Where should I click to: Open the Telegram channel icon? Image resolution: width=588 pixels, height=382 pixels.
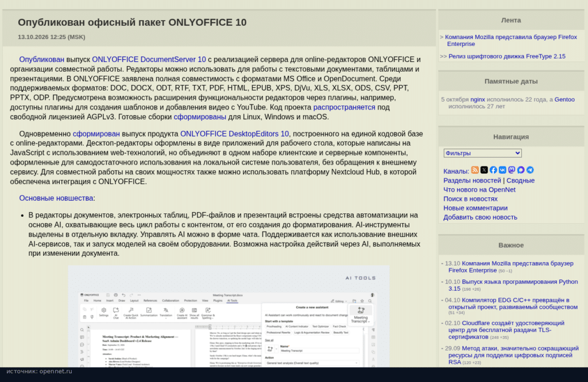pos(530,170)
